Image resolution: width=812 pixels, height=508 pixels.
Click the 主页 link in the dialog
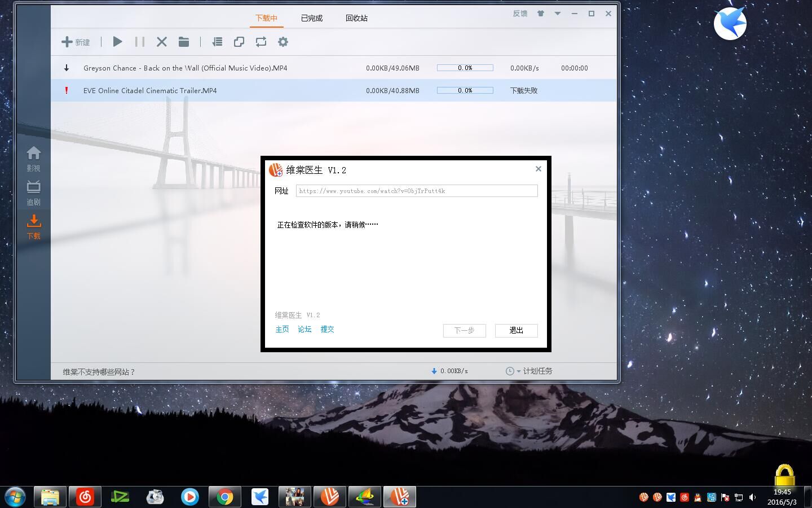[282, 329]
